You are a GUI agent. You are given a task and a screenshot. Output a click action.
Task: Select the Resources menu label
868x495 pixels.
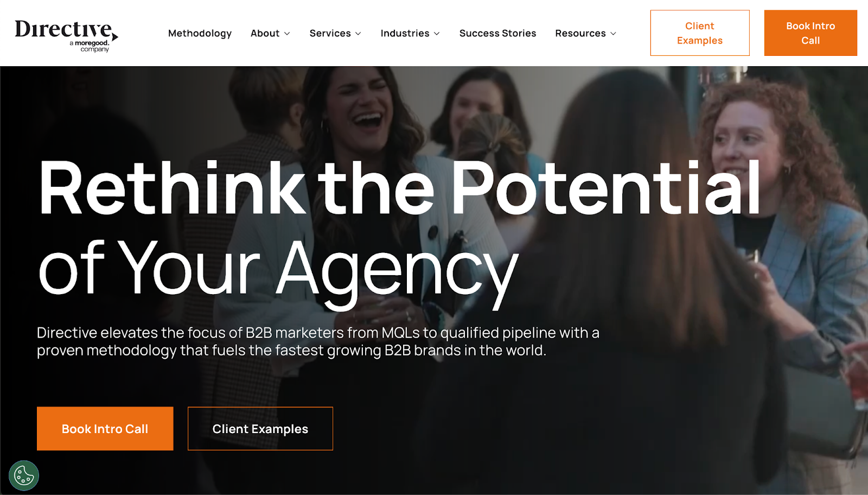point(580,33)
